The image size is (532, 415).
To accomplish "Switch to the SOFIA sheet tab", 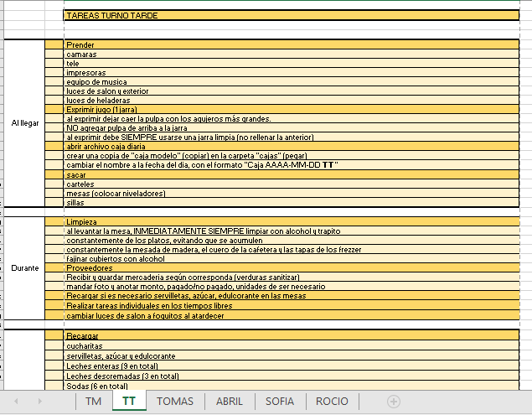I will 280,402.
